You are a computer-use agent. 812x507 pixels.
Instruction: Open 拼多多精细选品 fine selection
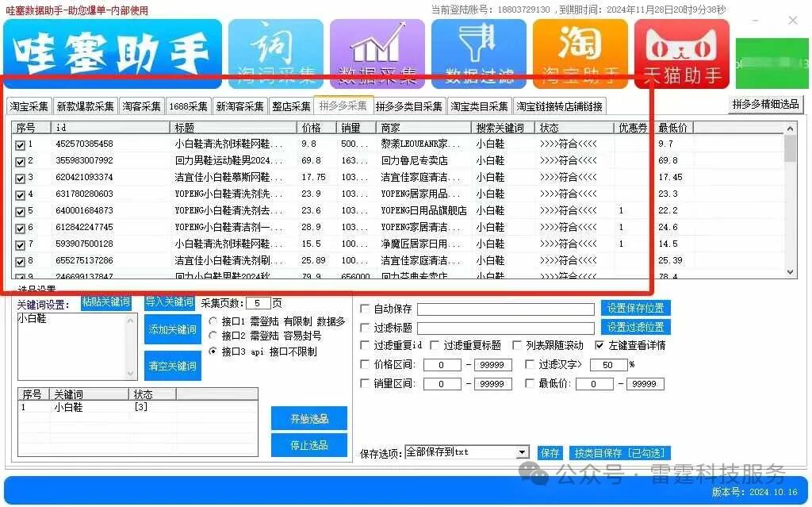pos(764,105)
